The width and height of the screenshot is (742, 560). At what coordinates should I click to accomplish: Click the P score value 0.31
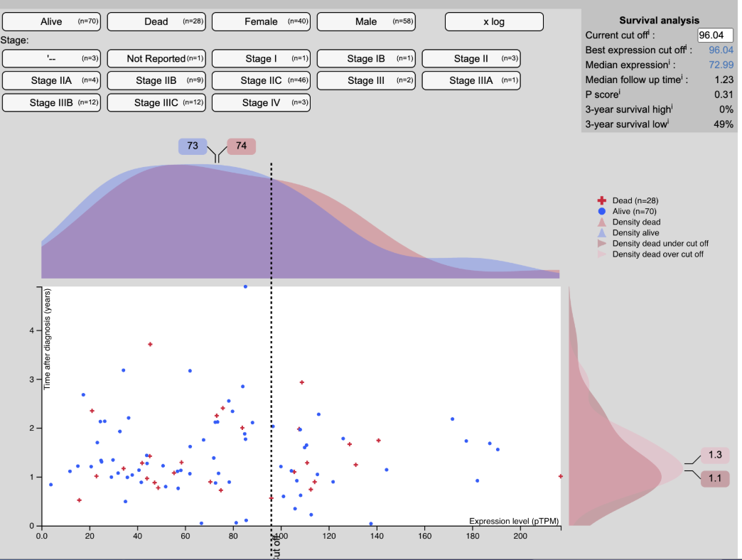coord(724,95)
